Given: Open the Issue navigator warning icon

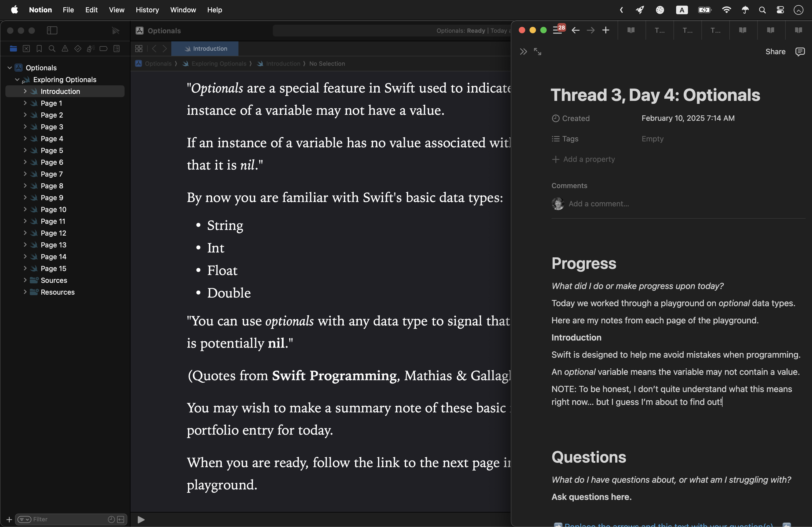Looking at the screenshot, I should coord(65,49).
